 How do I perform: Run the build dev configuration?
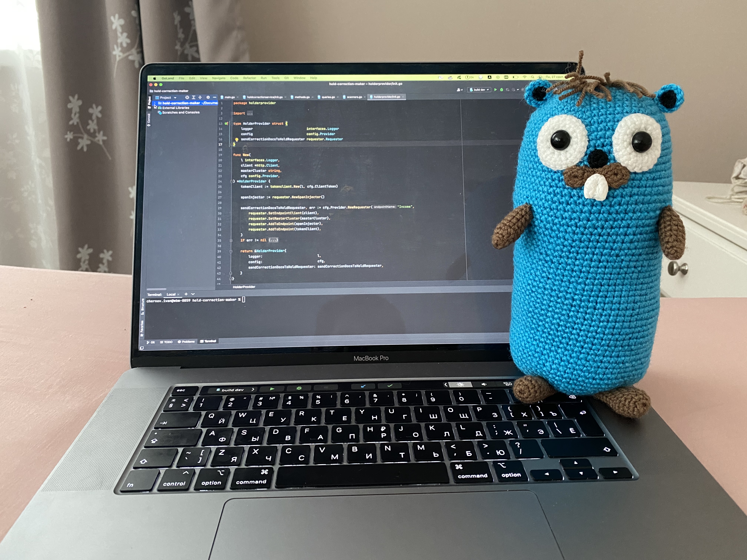coord(495,90)
